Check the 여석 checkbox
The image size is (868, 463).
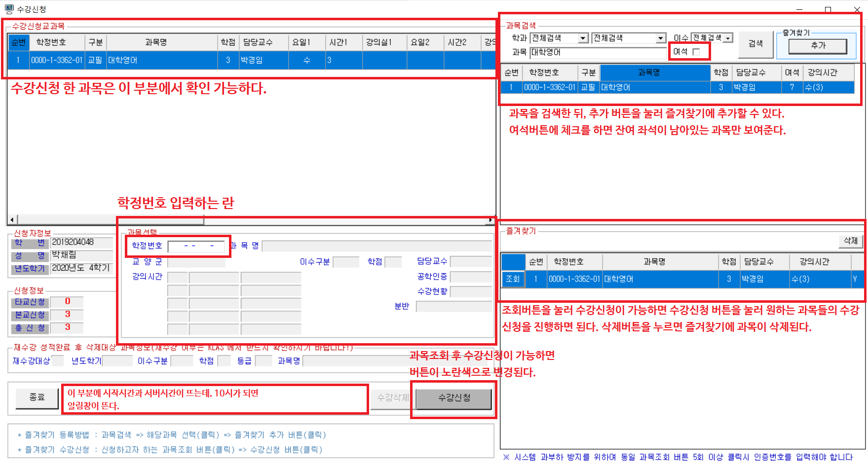[696, 52]
